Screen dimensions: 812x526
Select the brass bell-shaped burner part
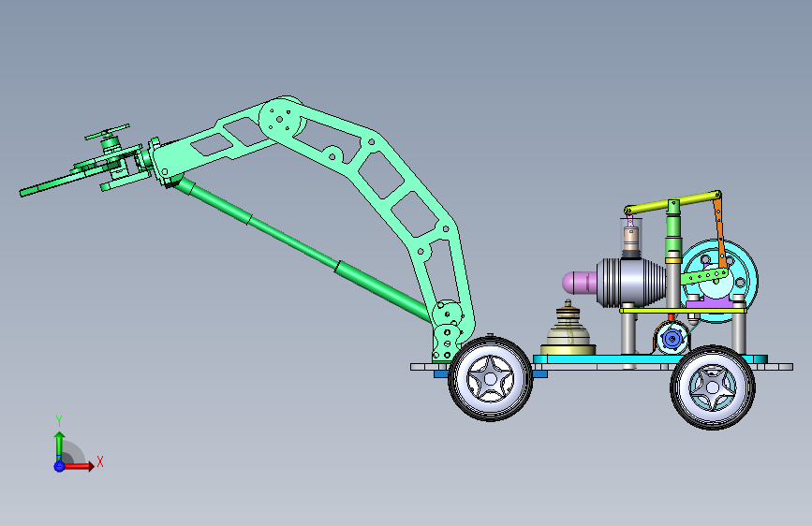tap(568, 328)
